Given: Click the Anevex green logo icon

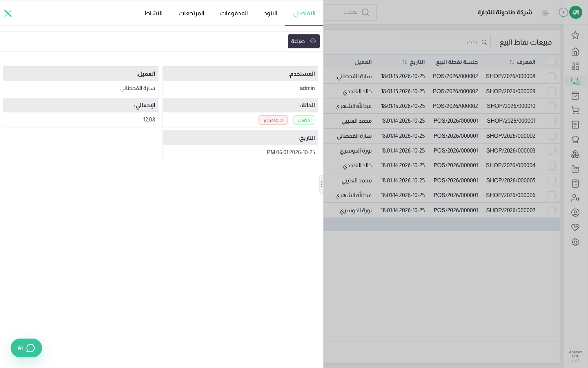Looking at the screenshot, I should point(576,12).
